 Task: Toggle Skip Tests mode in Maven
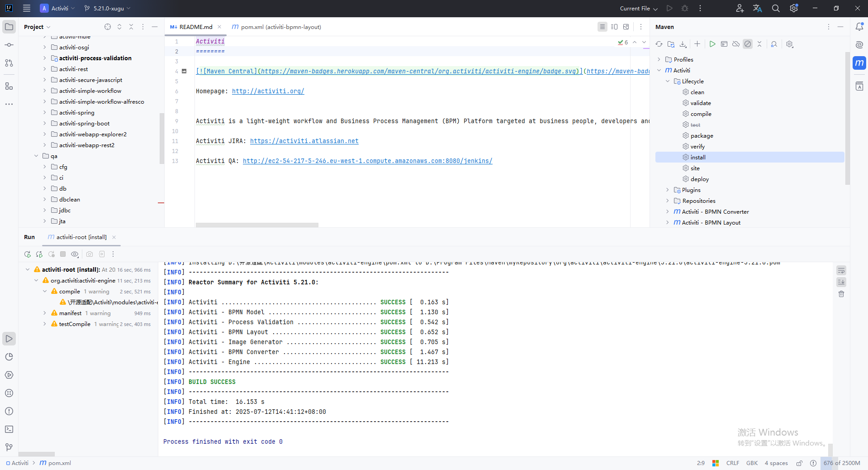(x=748, y=44)
